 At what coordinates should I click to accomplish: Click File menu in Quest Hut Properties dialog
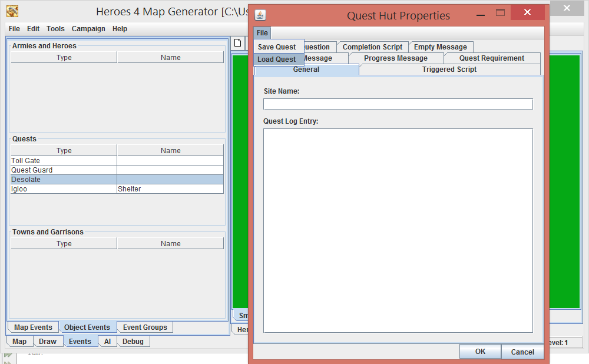click(262, 32)
